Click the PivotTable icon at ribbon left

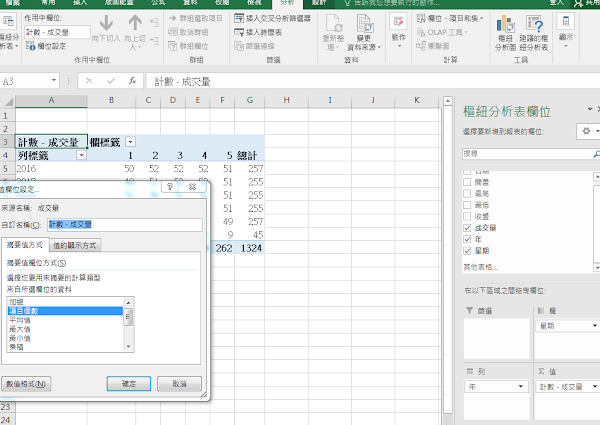point(8,21)
